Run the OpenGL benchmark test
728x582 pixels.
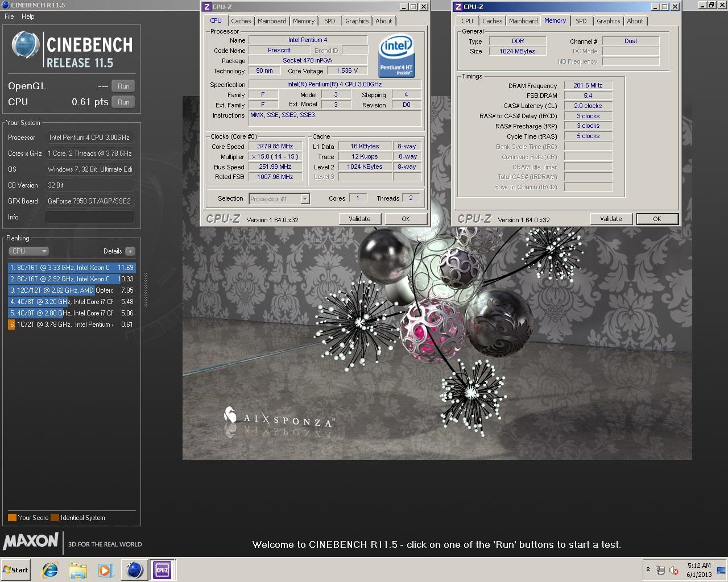pos(123,86)
